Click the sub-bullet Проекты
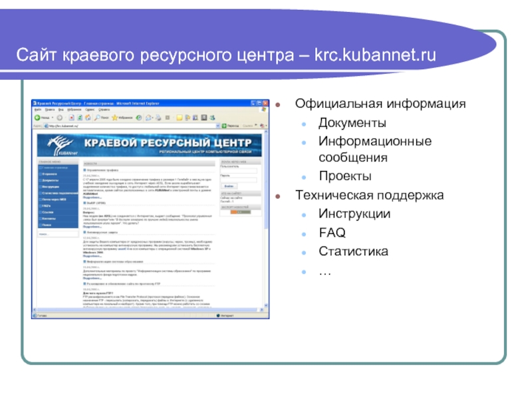Viewport: 532px width, 399px height. pos(345,176)
